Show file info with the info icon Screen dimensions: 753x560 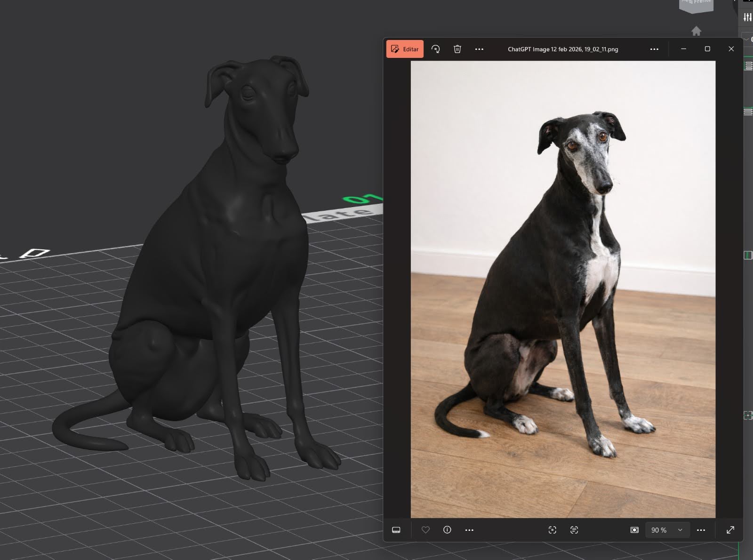coord(447,530)
